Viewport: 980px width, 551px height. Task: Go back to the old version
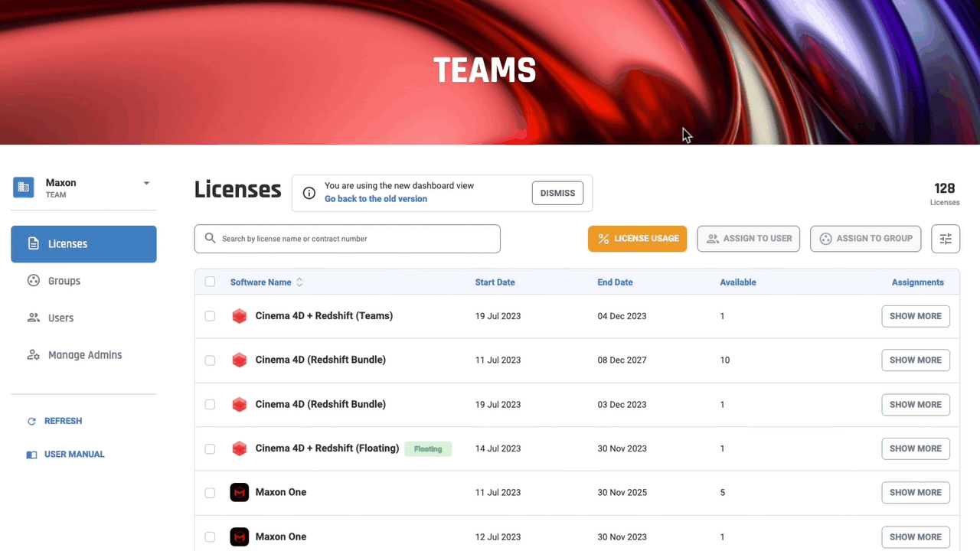coord(376,199)
